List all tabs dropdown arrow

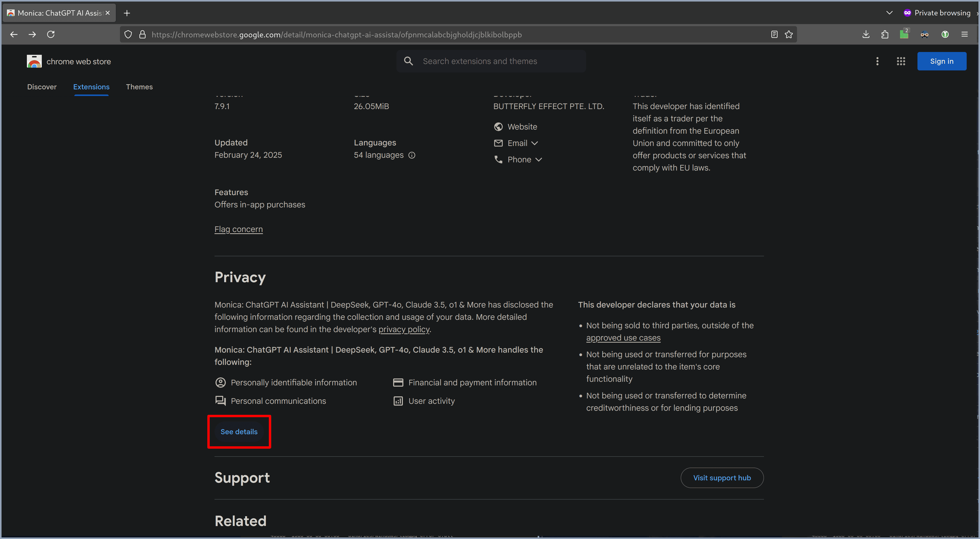click(889, 13)
